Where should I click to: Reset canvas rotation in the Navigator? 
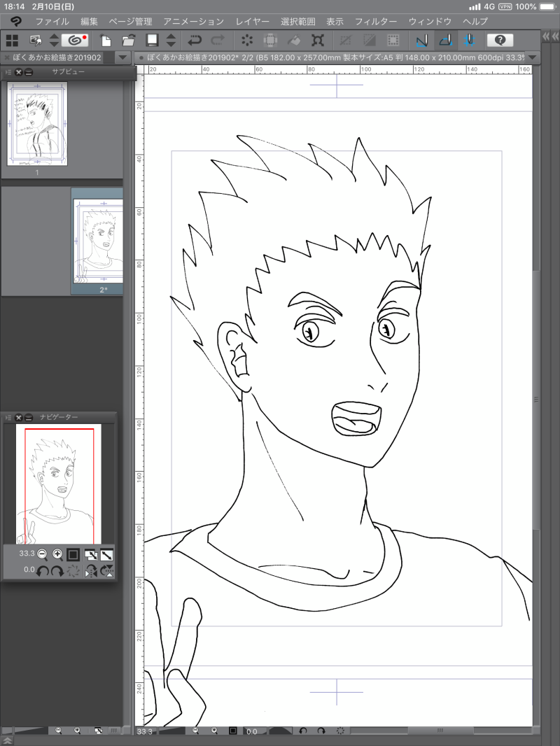tap(73, 571)
